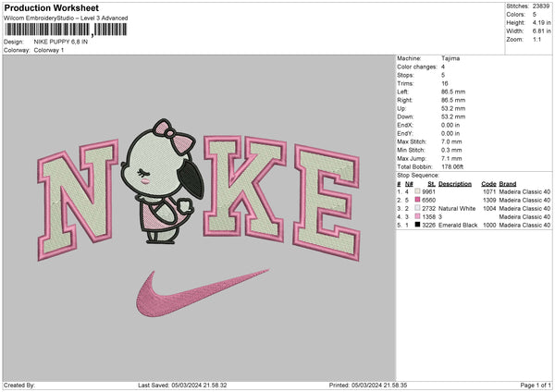Click the 'EndX:' label
This screenshot has height=392, width=555.
pos(405,125)
